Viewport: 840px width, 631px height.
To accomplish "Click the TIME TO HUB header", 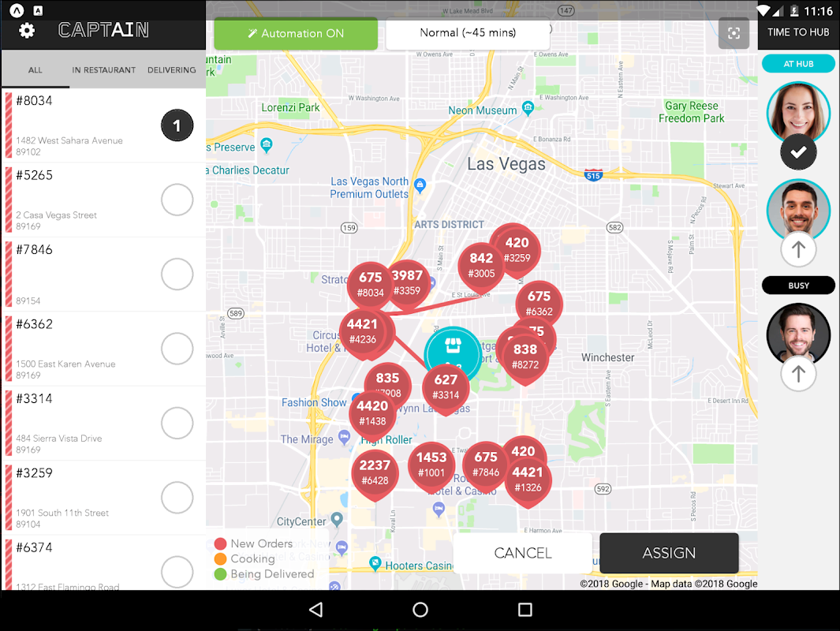I will 798,32.
